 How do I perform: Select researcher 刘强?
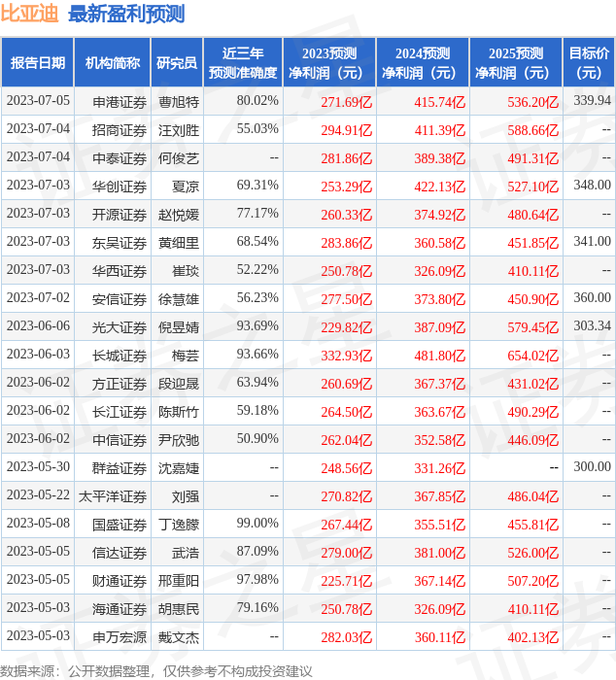(x=186, y=496)
